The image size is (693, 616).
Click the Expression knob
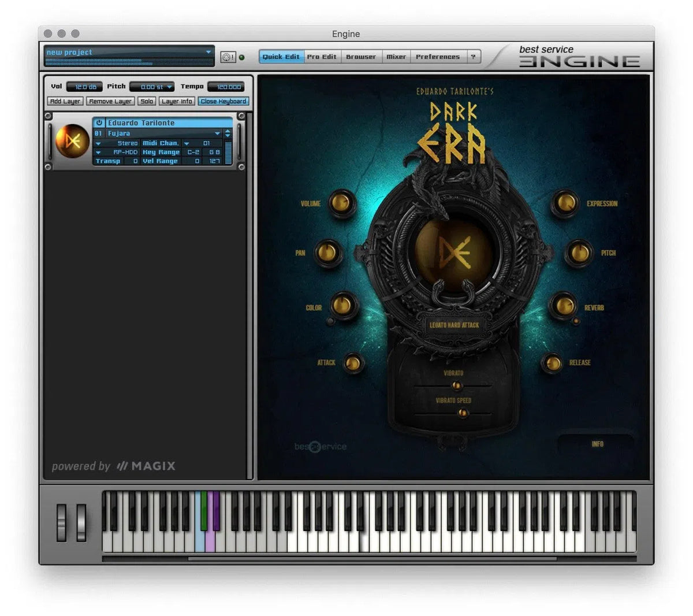click(x=564, y=203)
